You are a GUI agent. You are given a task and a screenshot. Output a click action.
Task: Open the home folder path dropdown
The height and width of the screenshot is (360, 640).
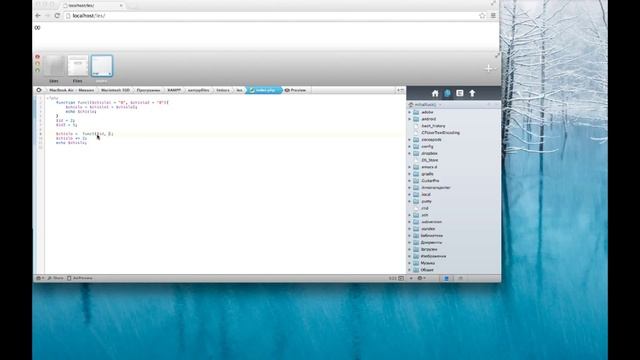click(425, 105)
